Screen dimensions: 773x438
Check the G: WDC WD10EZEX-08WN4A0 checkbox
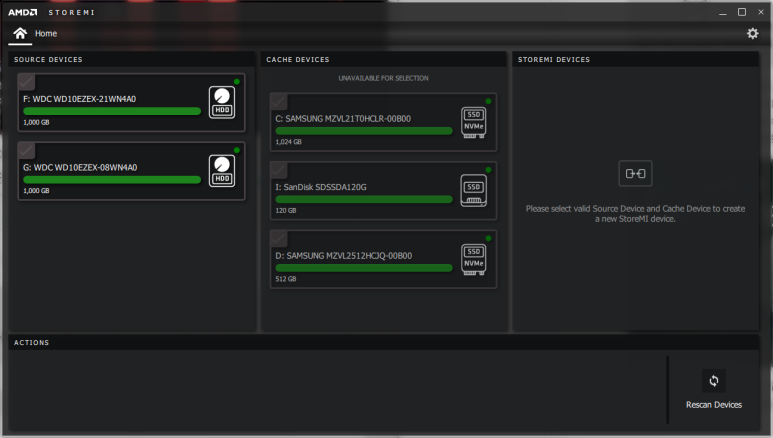pos(26,150)
